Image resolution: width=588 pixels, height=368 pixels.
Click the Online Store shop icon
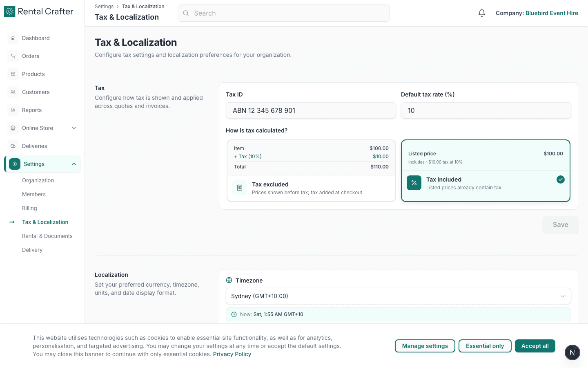[x=13, y=128]
